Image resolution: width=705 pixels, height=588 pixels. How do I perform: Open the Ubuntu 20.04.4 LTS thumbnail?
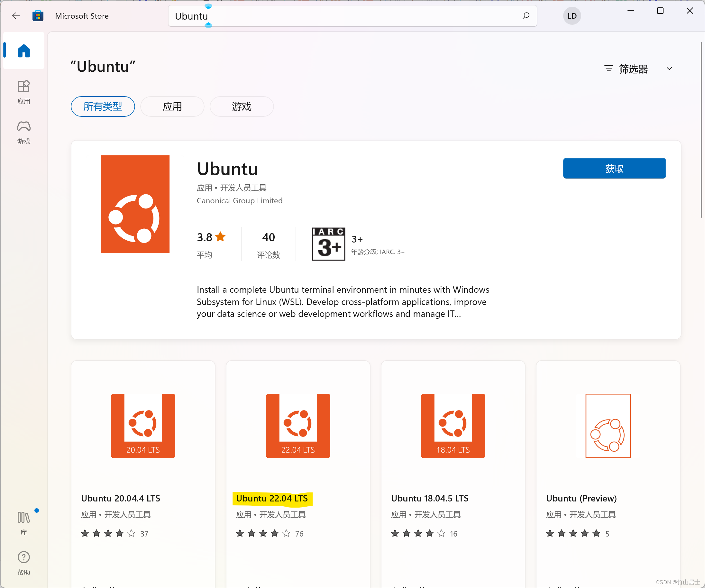pos(143,426)
